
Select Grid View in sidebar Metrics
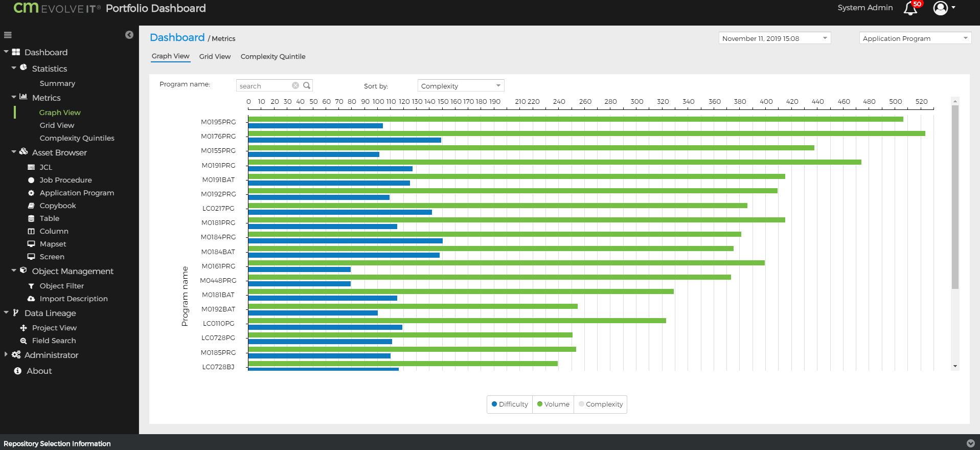pos(57,125)
